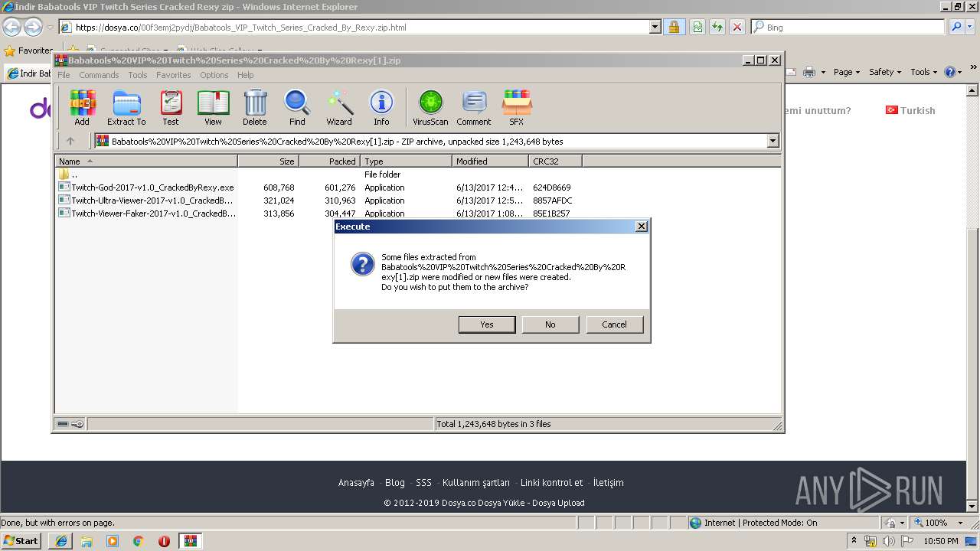Click Yes in the Execute dialog

487,324
